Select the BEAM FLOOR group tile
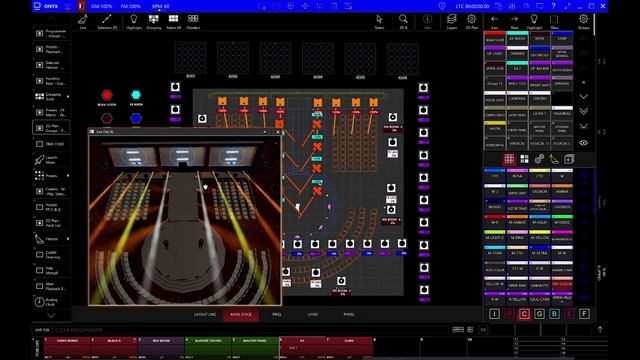This screenshot has height=360, width=640. point(495,38)
